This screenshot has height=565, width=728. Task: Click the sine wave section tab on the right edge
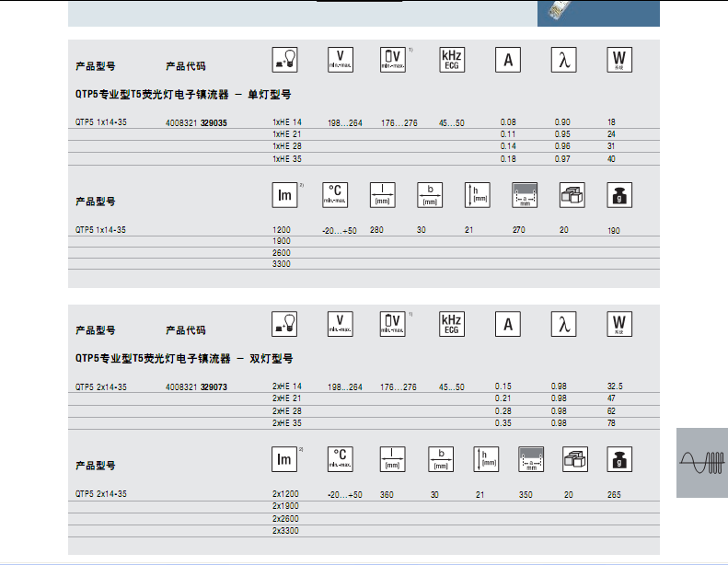[701, 463]
